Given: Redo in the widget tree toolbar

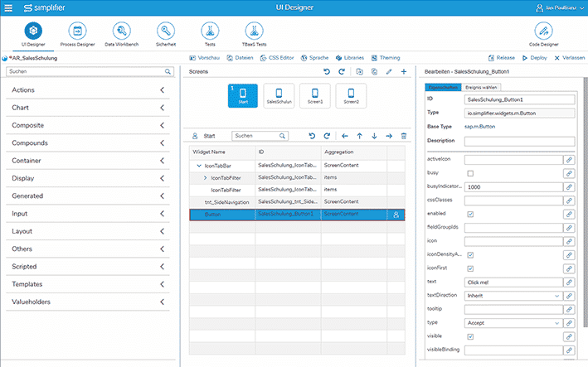Looking at the screenshot, I should point(327,136).
